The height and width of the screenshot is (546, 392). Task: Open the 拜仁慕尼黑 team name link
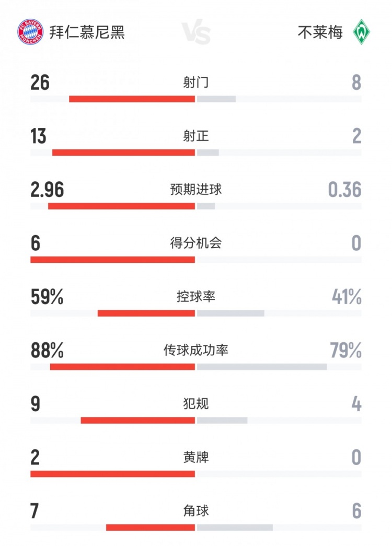coord(87,32)
